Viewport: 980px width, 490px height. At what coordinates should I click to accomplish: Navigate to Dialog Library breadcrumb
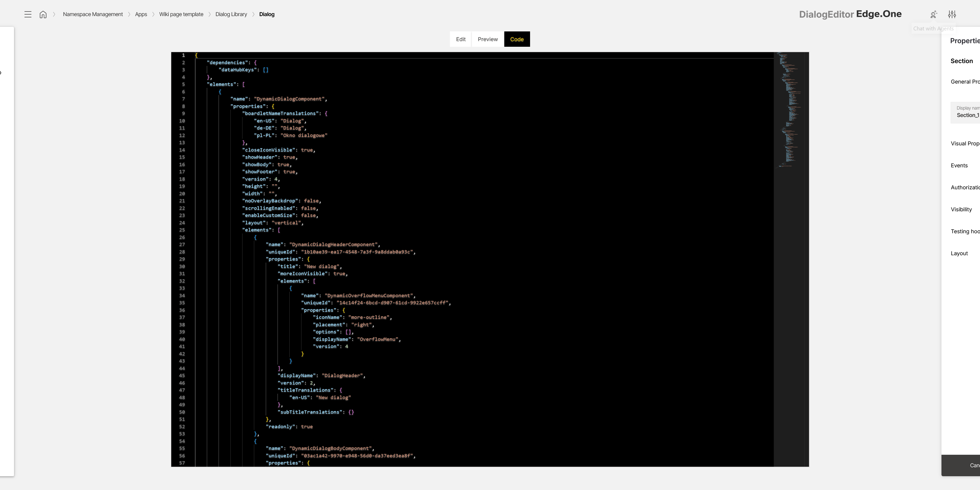point(231,15)
